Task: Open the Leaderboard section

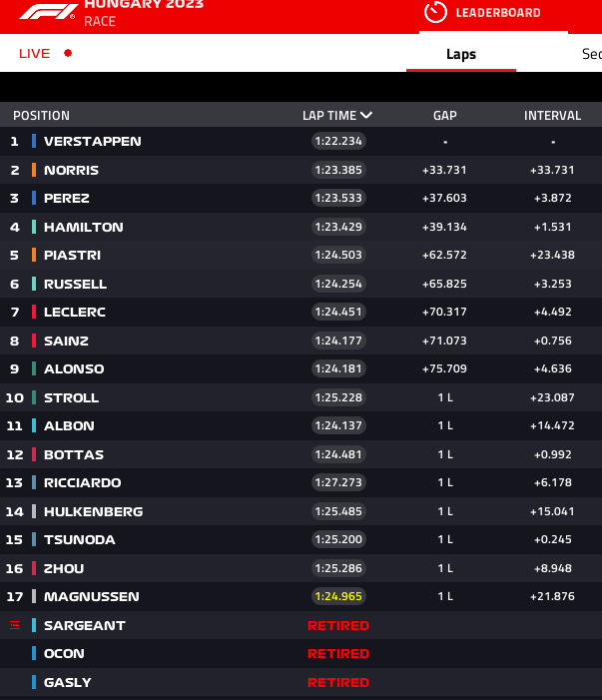Action: (x=498, y=13)
